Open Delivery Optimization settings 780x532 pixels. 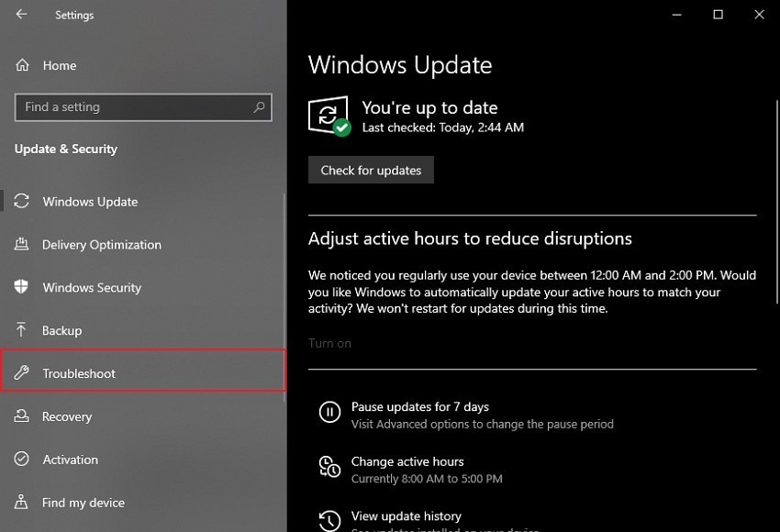pyautogui.click(x=143, y=244)
